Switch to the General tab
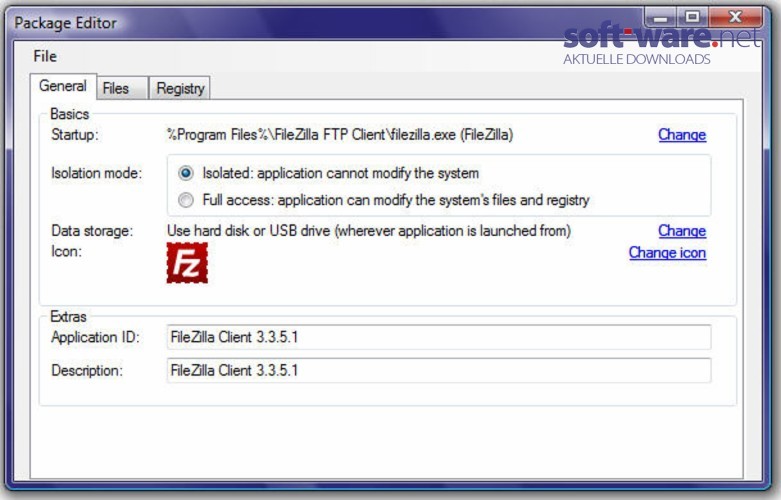This screenshot has height=500, width=781. 63,86
